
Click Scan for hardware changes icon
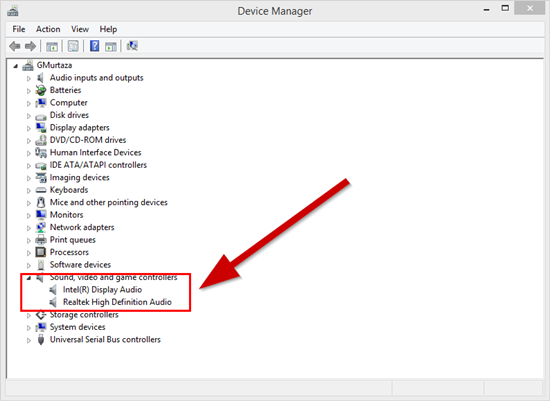(x=132, y=46)
